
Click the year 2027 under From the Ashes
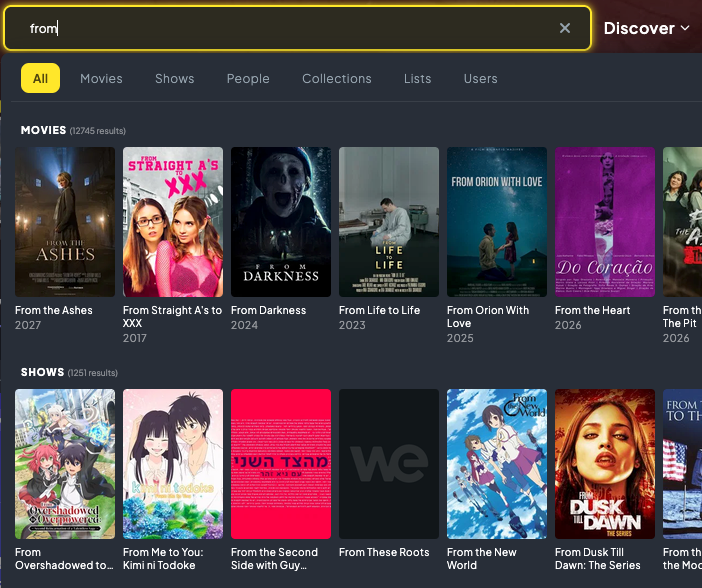[28, 325]
